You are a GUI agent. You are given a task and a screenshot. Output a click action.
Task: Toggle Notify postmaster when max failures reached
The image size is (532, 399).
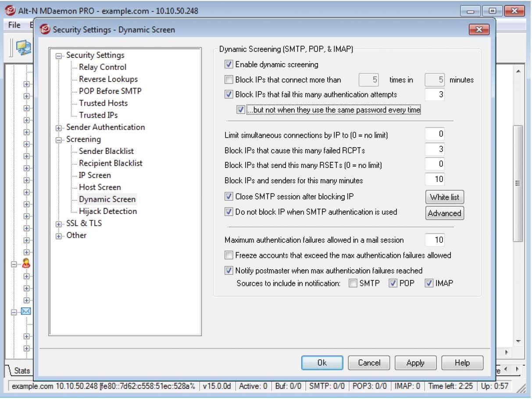click(229, 271)
